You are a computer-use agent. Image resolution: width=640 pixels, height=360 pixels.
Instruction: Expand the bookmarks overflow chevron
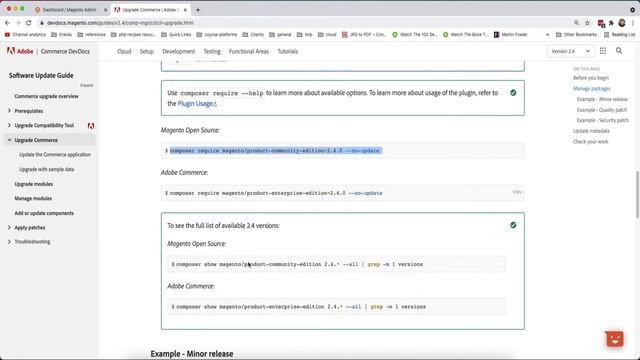547,35
